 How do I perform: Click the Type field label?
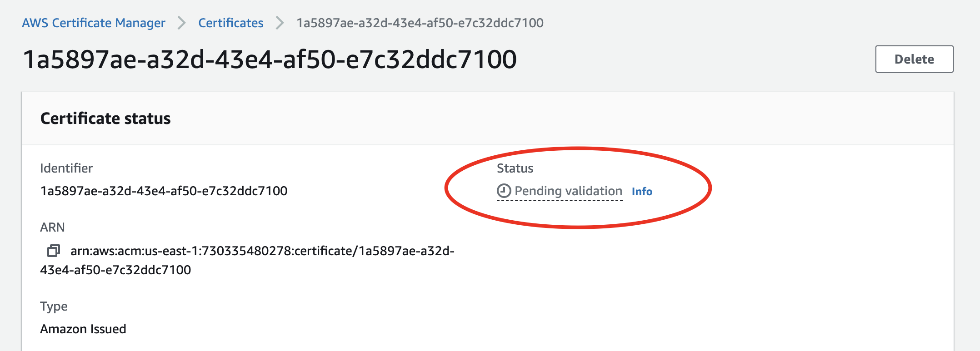point(54,307)
